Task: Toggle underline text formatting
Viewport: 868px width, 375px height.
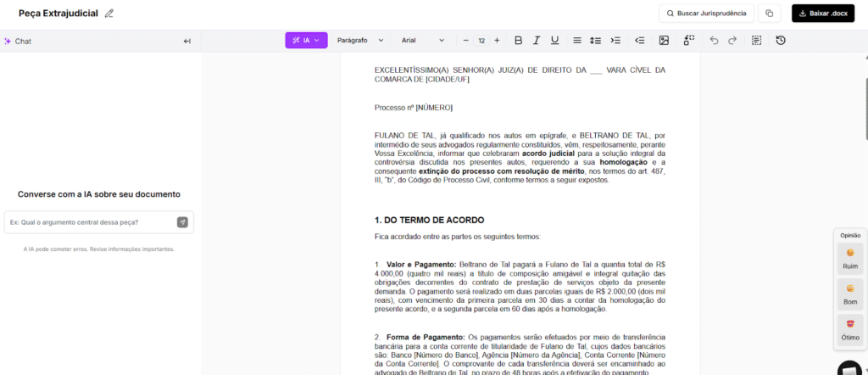Action: tap(554, 41)
